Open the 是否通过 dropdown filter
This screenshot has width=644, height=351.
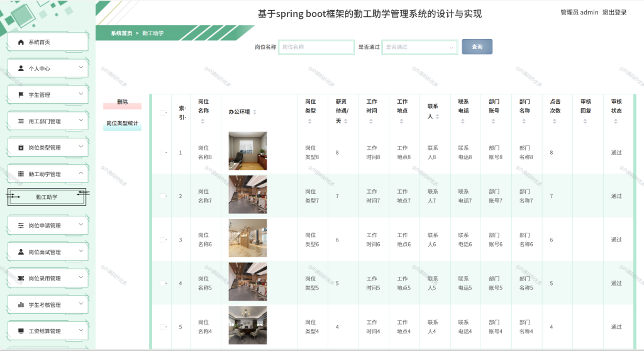pos(419,47)
